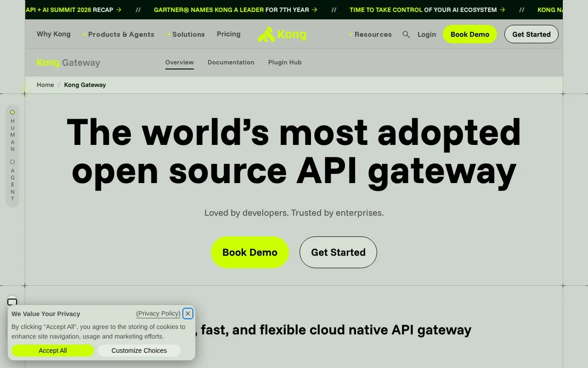Open the Privacy Policy link
Screen dimensions: 588x368
[158, 314]
